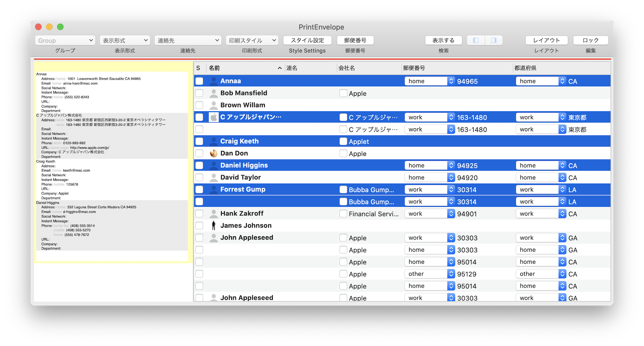Show the left pane layout icon
Screen dimensions: 644x346
(476, 40)
